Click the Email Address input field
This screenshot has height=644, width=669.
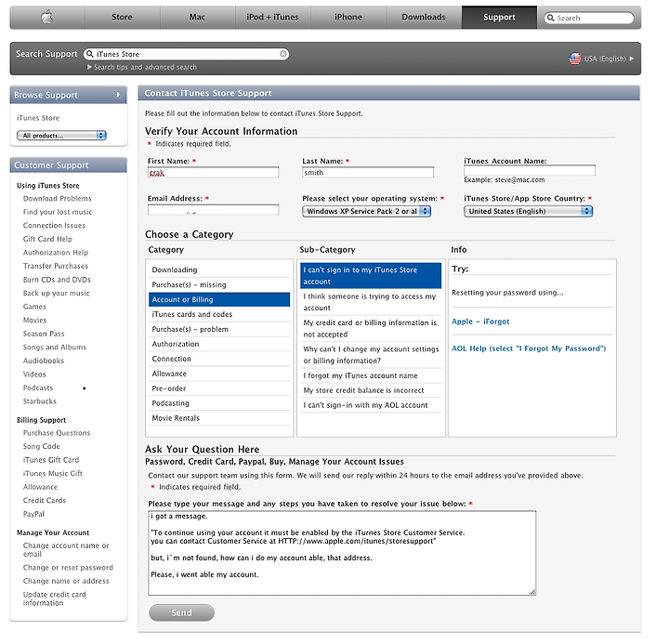point(214,210)
